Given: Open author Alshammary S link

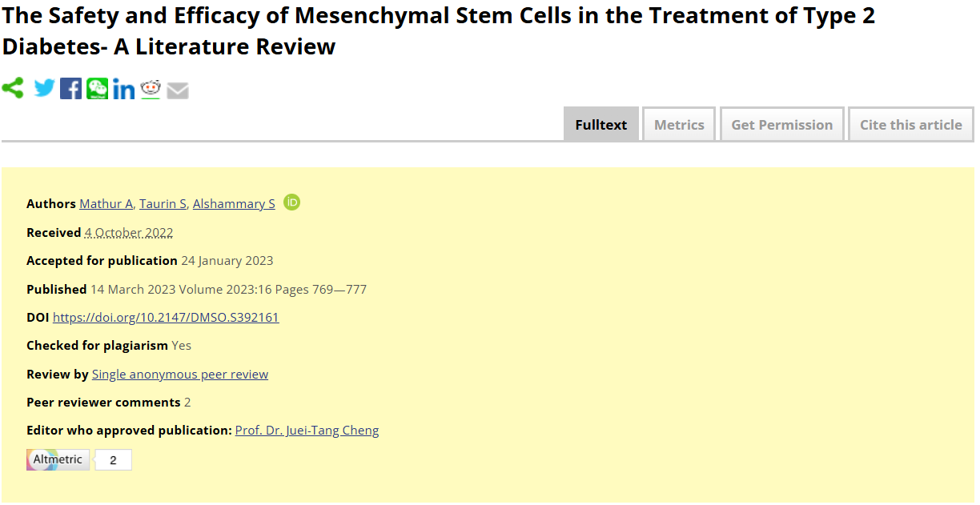Looking at the screenshot, I should coord(234,204).
